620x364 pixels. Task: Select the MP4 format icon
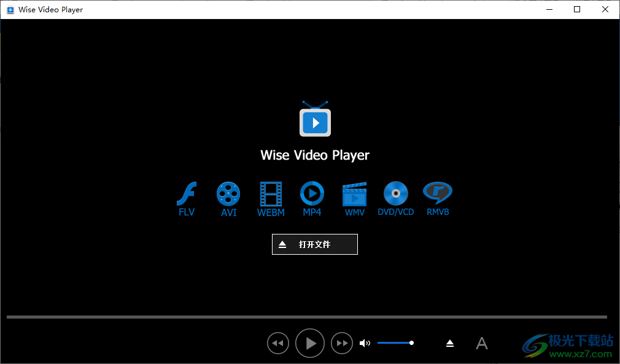coord(312,195)
